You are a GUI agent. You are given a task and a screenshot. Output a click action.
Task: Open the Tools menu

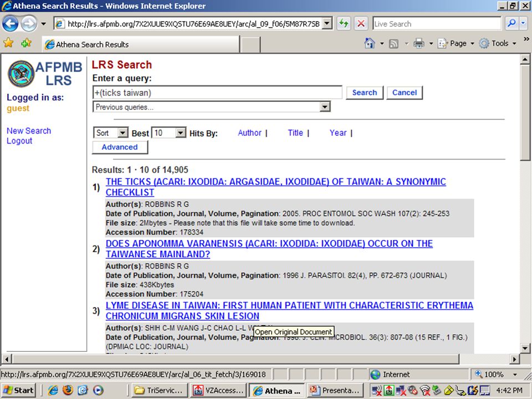tap(498, 43)
